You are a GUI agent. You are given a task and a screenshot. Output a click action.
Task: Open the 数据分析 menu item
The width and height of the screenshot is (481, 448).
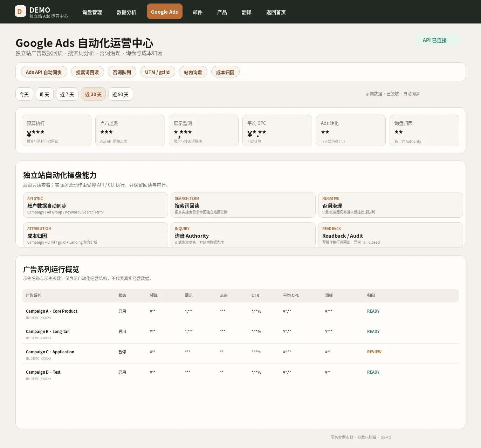(x=126, y=12)
